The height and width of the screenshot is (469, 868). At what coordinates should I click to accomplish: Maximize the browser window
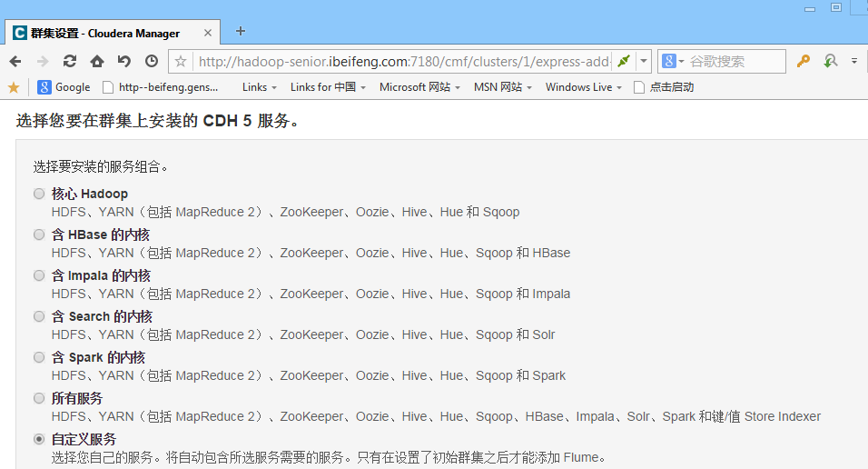coord(836,7)
